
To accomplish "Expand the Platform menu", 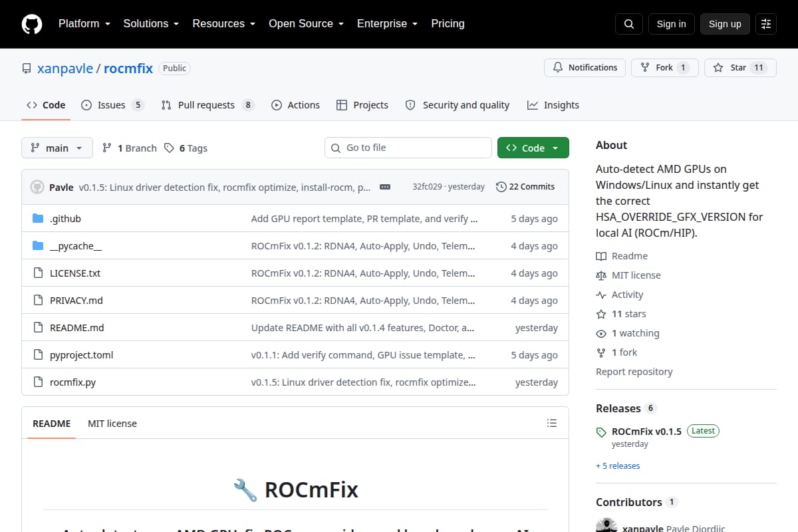I will pos(84,24).
